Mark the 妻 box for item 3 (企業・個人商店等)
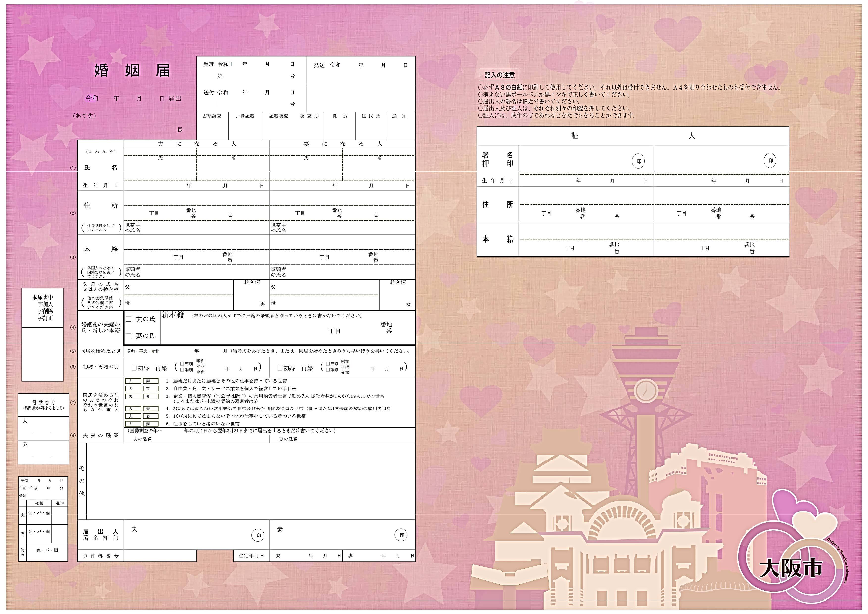The width and height of the screenshot is (868, 614). point(150,396)
